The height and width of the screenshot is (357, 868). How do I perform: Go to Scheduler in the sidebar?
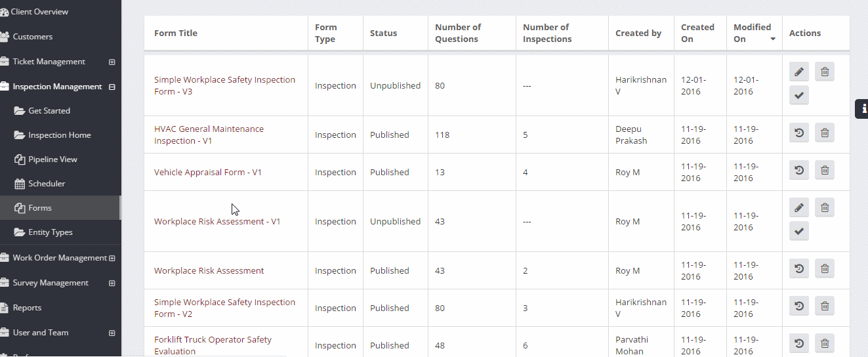coord(47,184)
